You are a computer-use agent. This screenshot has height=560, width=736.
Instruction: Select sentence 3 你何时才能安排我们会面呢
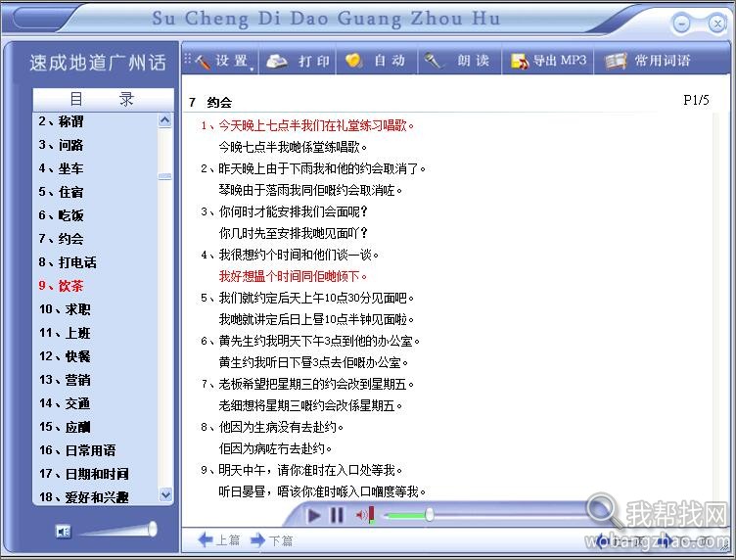[x=284, y=212]
